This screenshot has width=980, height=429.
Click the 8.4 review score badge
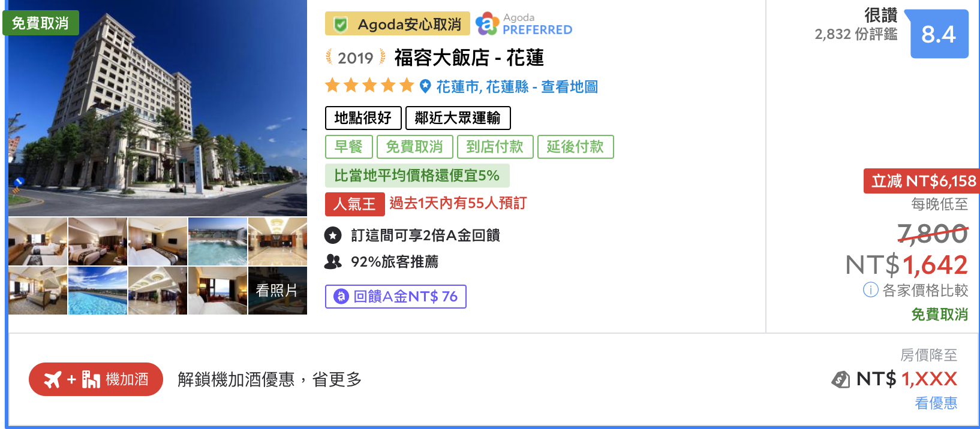(x=939, y=34)
